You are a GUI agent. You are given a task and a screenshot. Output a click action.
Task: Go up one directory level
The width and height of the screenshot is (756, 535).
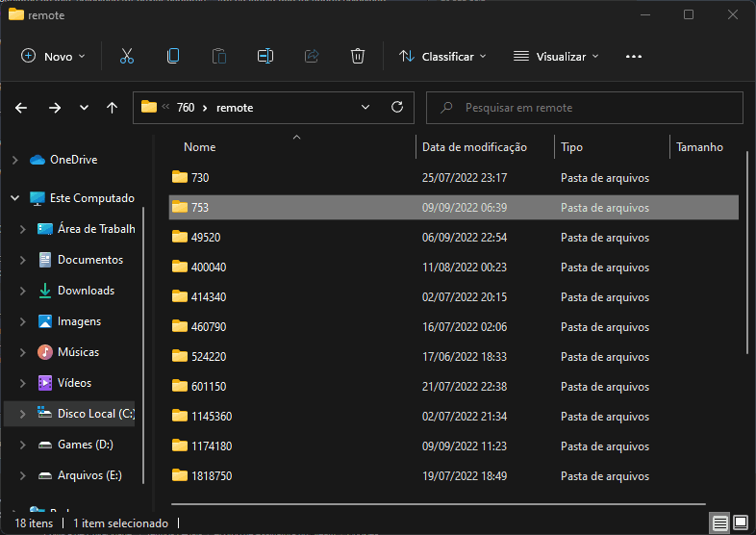coord(113,108)
